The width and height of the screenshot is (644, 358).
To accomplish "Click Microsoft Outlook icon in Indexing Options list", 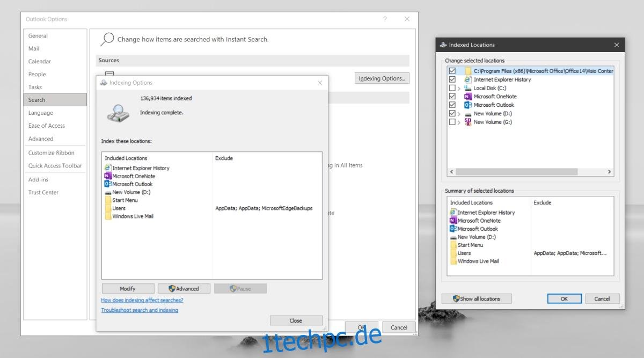I will pyautogui.click(x=108, y=184).
